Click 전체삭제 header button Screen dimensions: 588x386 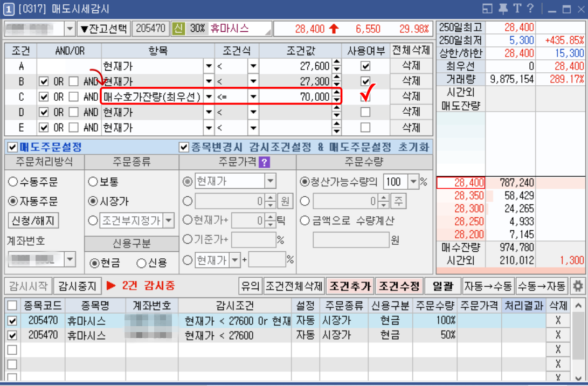tap(411, 50)
